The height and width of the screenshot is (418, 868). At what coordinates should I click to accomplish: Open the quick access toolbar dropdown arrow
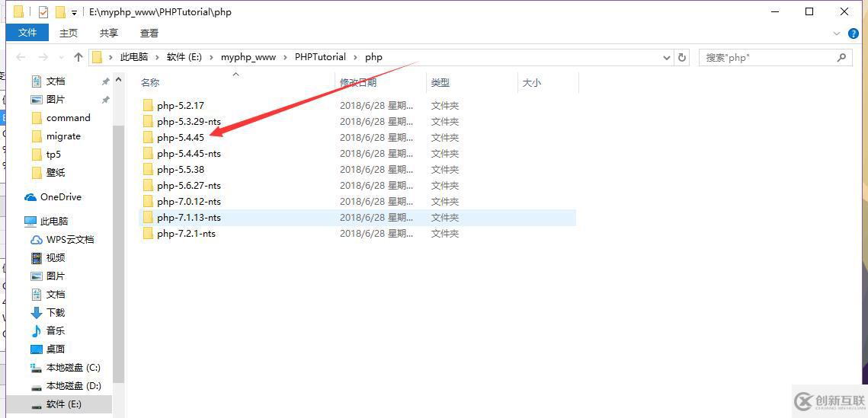coord(74,12)
